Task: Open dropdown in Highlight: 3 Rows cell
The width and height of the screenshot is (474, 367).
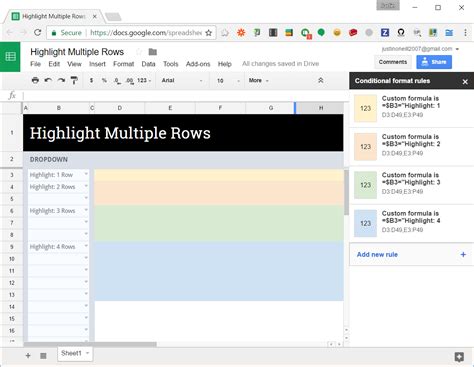Action: pyautogui.click(x=86, y=210)
